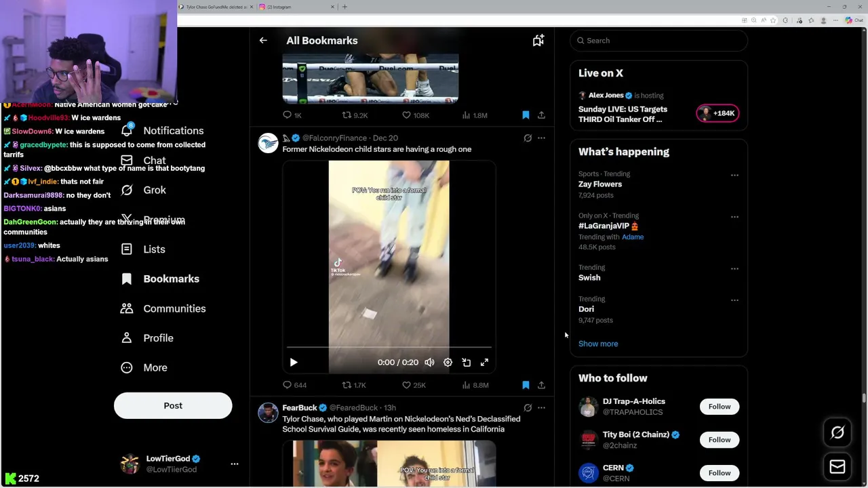Open options for Zay Flowers trend
This screenshot has height=488, width=868.
tap(734, 175)
